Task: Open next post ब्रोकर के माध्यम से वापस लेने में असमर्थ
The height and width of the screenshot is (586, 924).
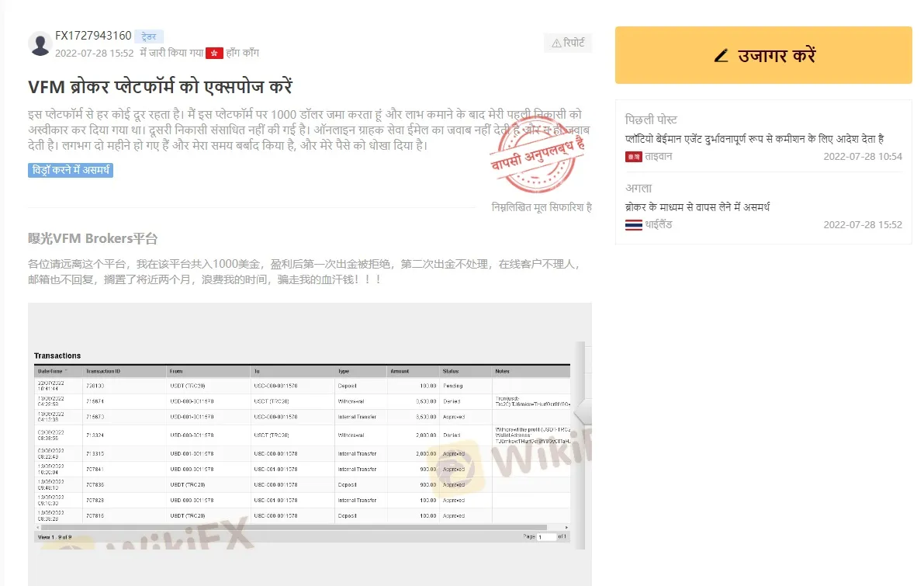Action: pos(697,207)
